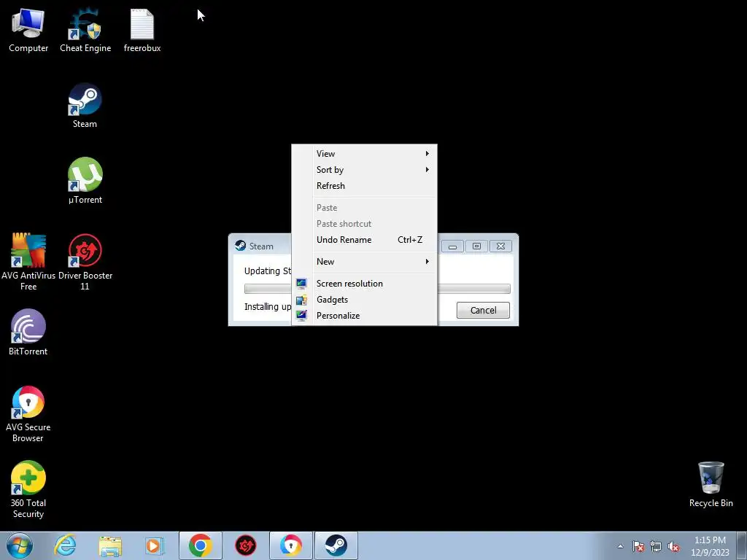747x560 pixels.
Task: Switch to the Steam taskbar button
Action: click(x=336, y=545)
